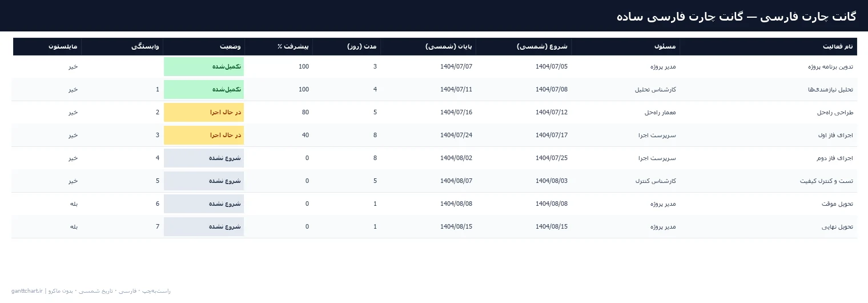Click the وابستگی column header

(122, 46)
